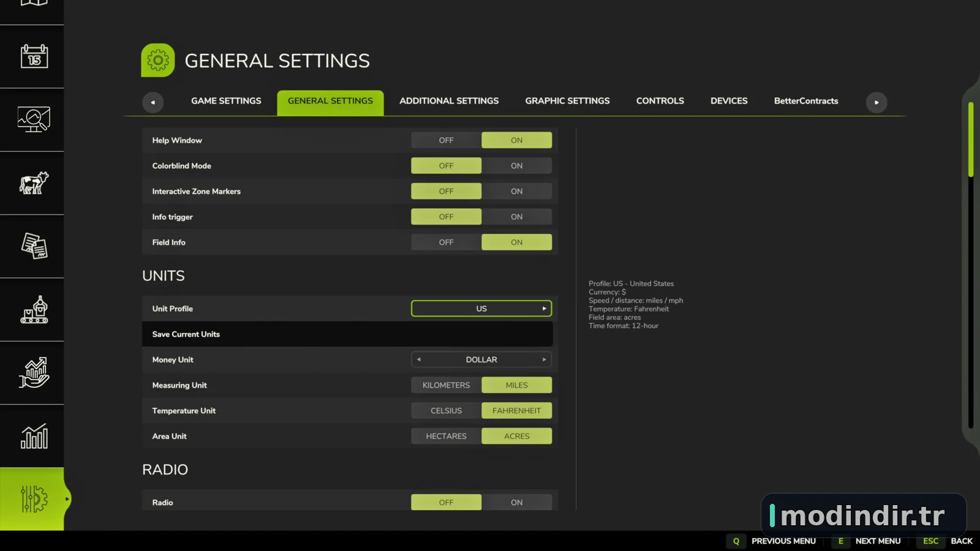Click the left tab navigation arrow
The width and height of the screenshot is (980, 551).
click(153, 102)
